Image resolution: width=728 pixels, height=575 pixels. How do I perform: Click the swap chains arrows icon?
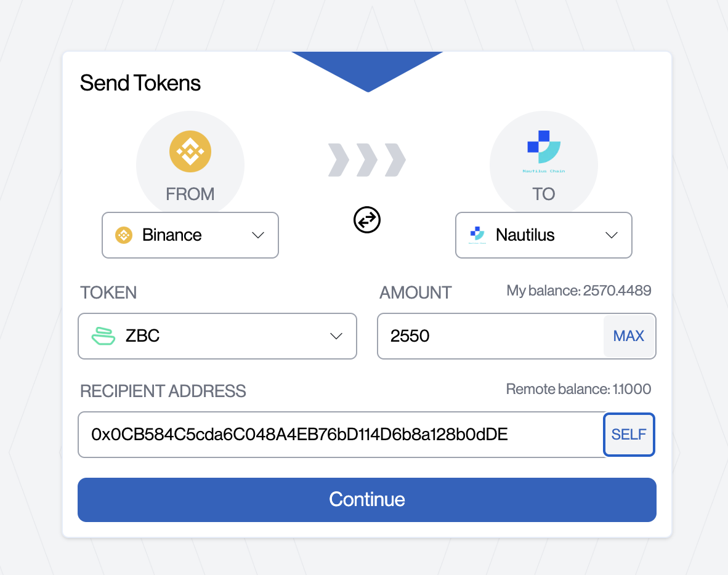tap(367, 220)
